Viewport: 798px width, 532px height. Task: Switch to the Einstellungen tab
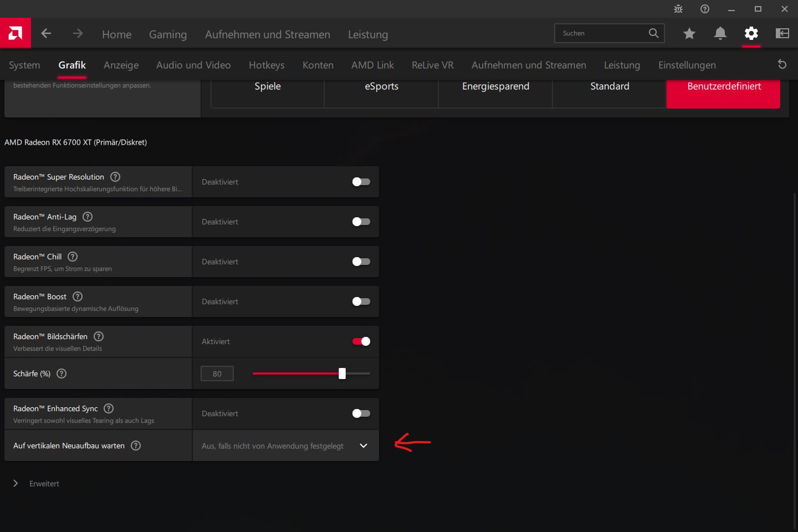pyautogui.click(x=687, y=65)
